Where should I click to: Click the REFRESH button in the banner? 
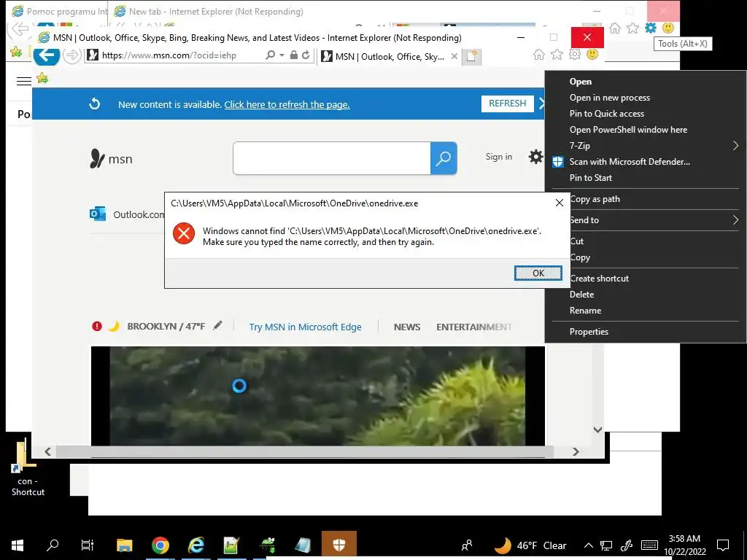tap(508, 104)
